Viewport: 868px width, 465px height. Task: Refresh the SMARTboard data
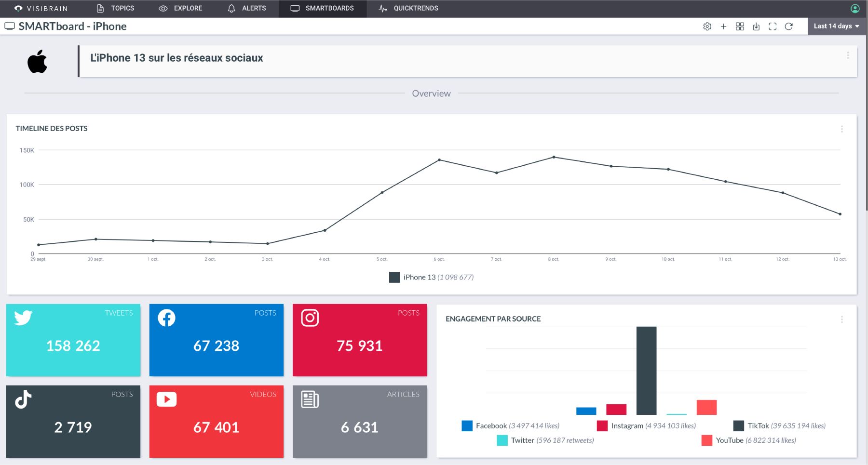(789, 27)
